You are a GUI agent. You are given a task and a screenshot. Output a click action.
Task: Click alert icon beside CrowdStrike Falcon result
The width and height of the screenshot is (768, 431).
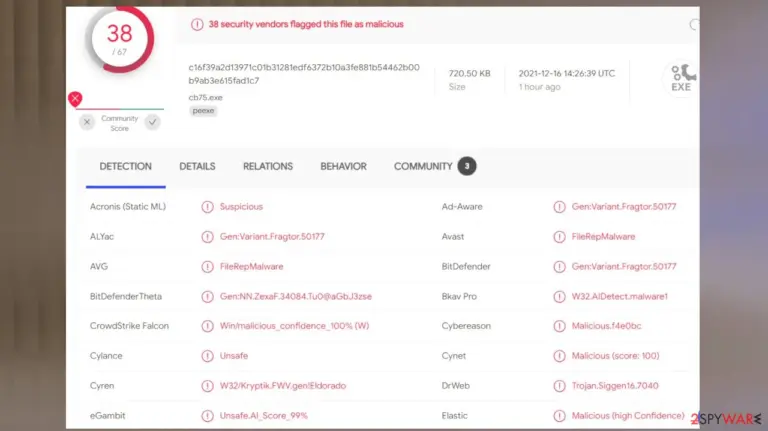(208, 326)
